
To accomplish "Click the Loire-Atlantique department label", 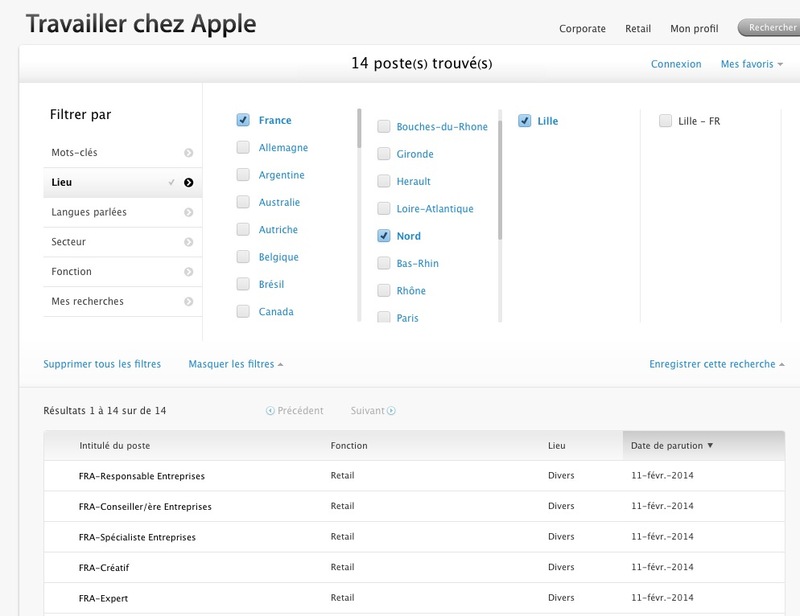I will coord(435,209).
